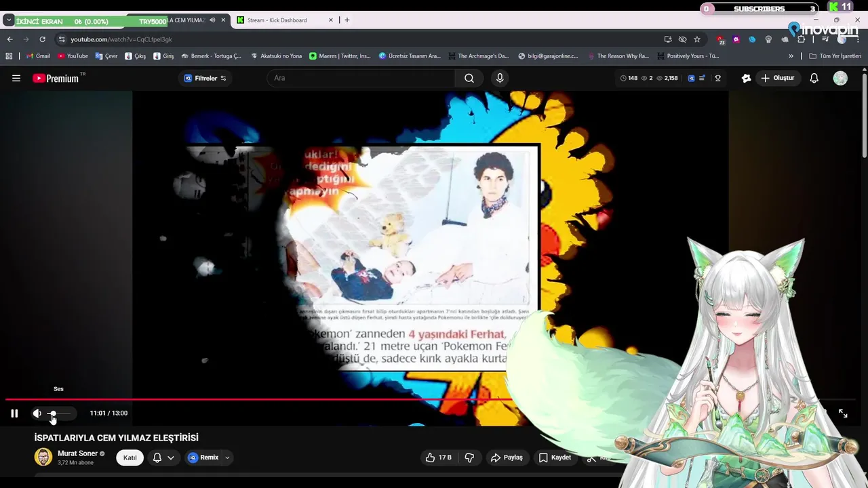The width and height of the screenshot is (868, 488).
Task: Seek on the red video progress bar
Action: tap(431, 399)
